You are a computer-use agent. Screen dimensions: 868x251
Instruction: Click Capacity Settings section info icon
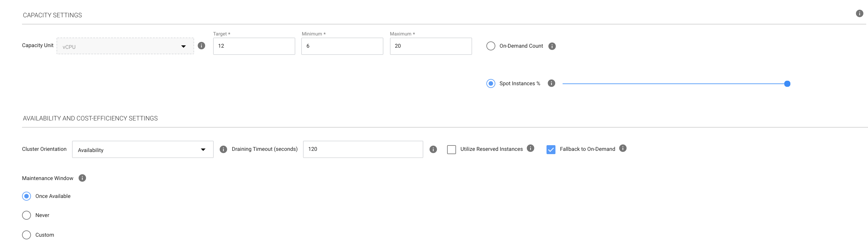pos(859,13)
